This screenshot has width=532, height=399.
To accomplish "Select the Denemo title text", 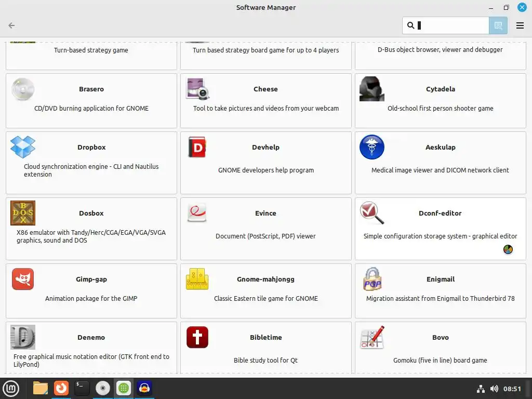I will 91,338.
